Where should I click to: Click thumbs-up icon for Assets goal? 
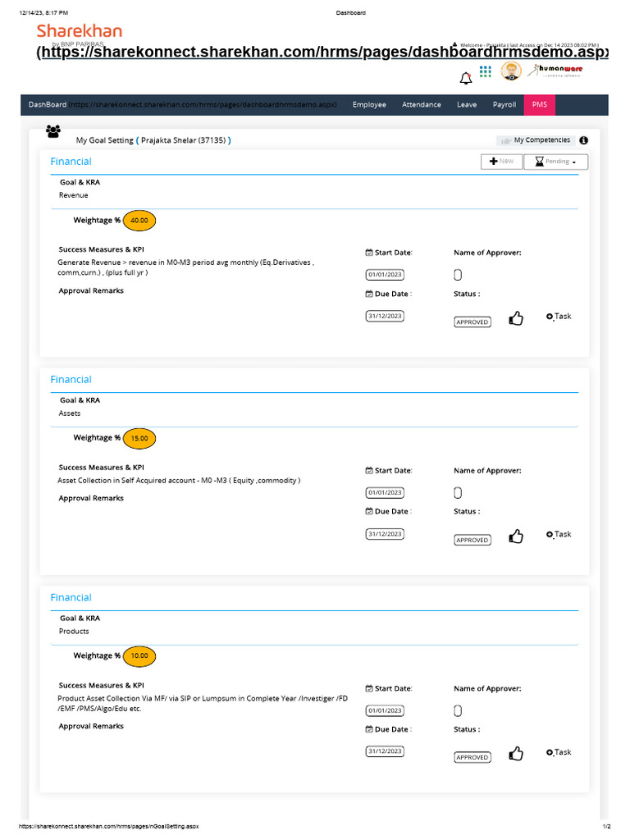click(x=516, y=536)
